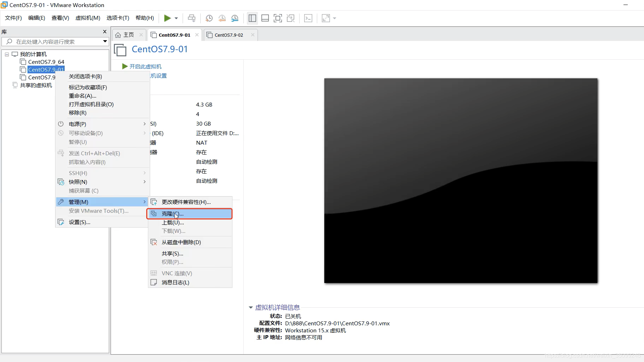Screen dimensions: 644x362
Task: Click the 网络信息不可用 IP address text
Action: 303,337
